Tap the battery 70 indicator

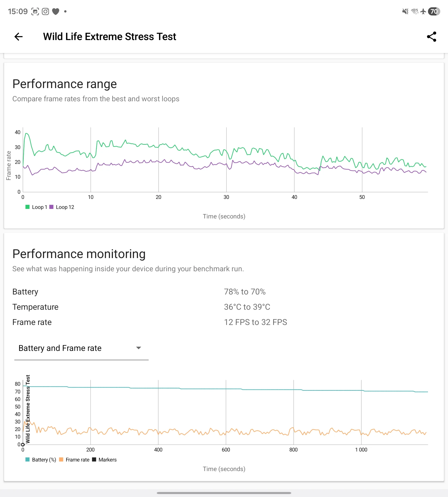pyautogui.click(x=434, y=11)
